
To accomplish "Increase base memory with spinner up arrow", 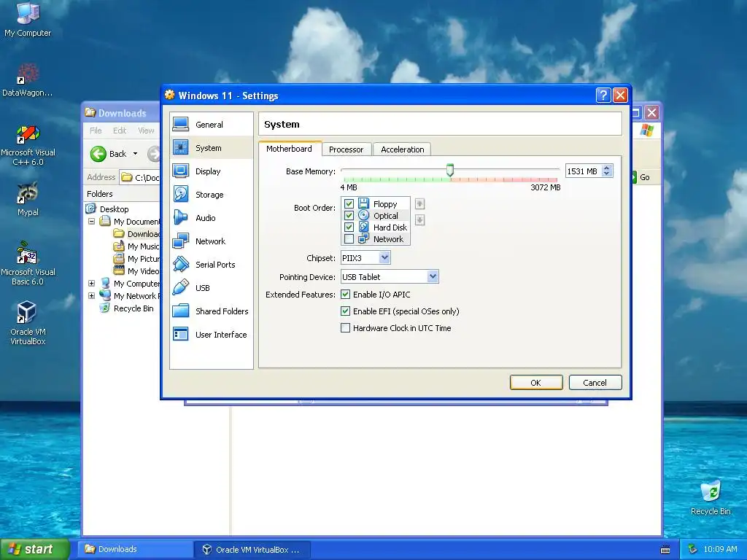I will [606, 168].
